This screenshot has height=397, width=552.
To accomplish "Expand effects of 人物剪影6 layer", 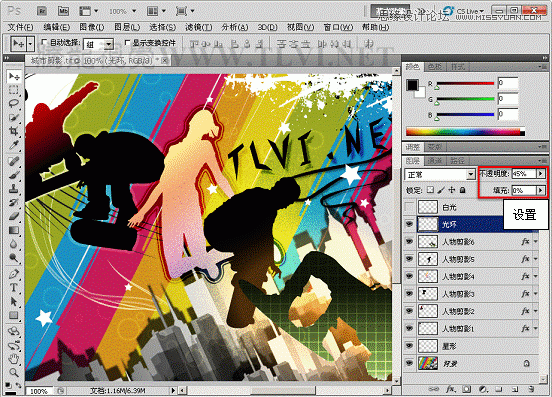I will (535, 242).
